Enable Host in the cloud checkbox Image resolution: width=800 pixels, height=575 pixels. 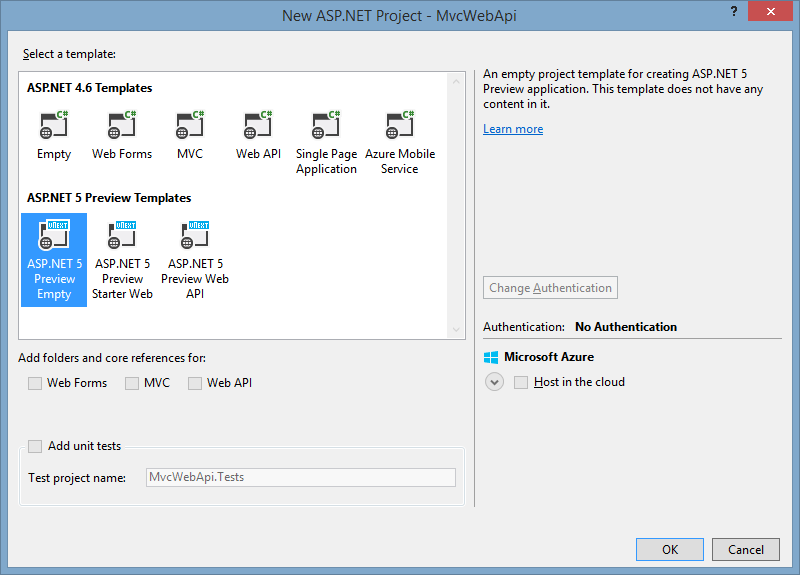(x=521, y=382)
